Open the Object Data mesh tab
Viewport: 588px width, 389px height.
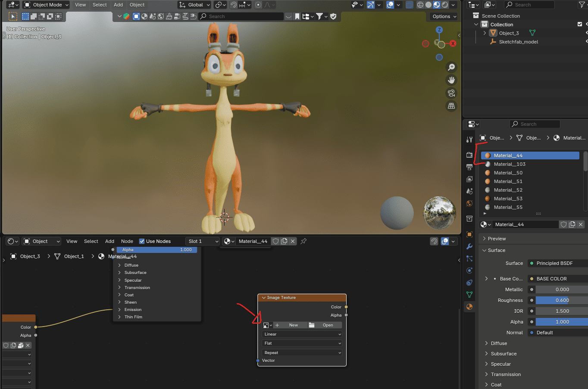(x=469, y=295)
